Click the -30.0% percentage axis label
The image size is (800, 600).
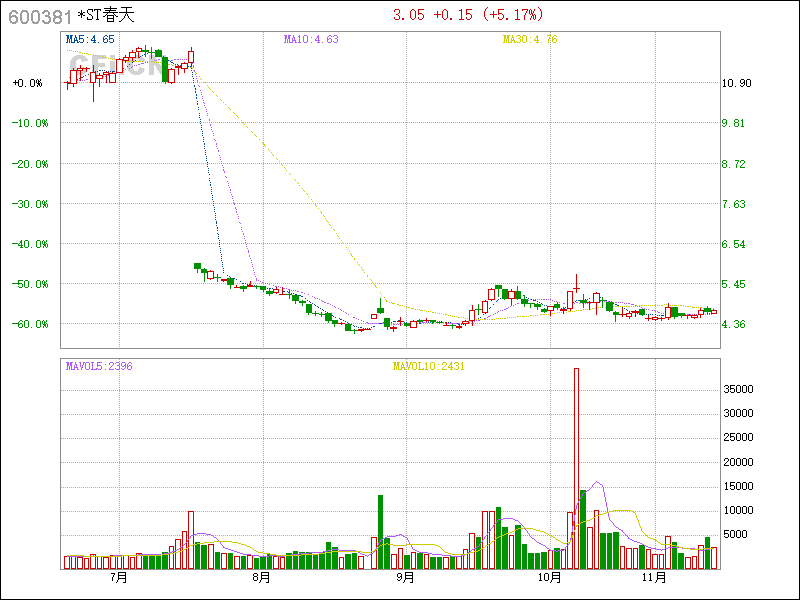tap(30, 204)
